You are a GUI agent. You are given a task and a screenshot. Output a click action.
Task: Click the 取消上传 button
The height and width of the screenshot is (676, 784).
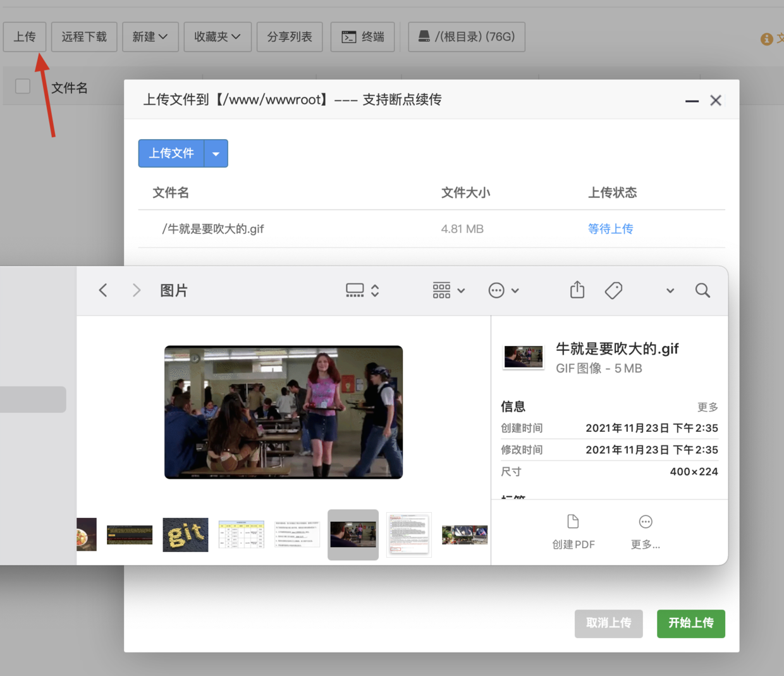point(608,624)
